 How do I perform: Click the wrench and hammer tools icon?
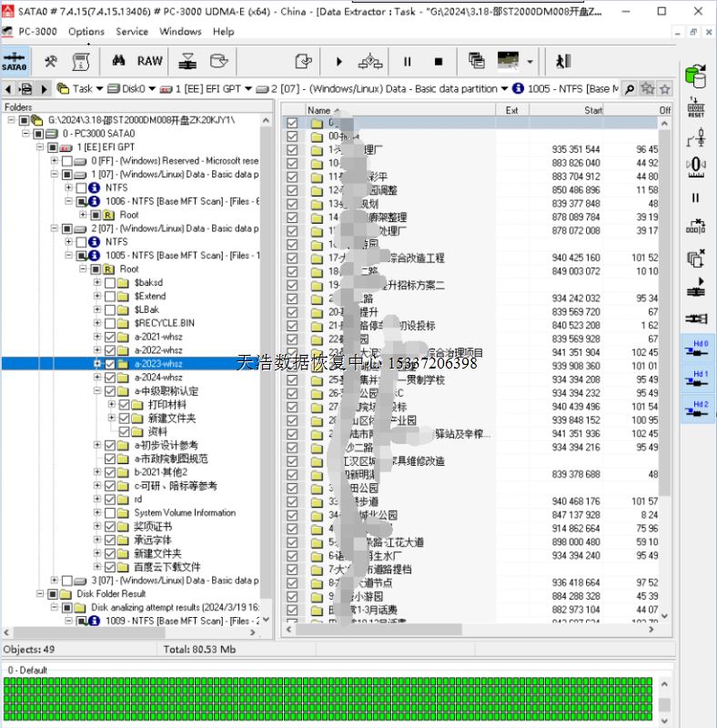point(50,61)
